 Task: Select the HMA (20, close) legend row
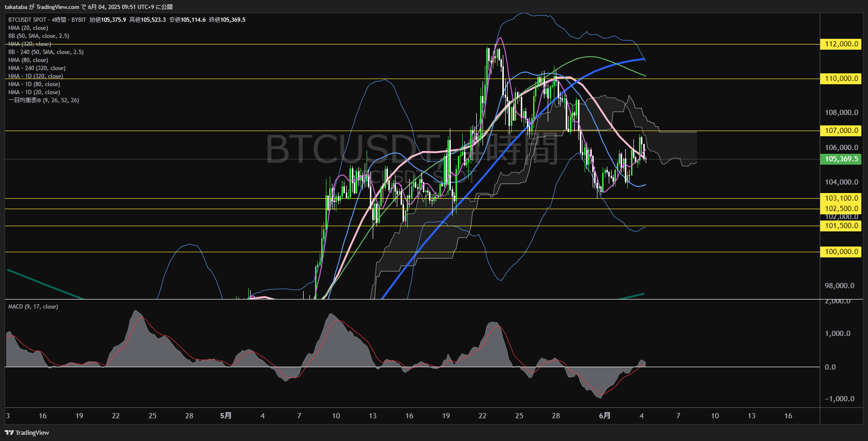click(x=28, y=28)
